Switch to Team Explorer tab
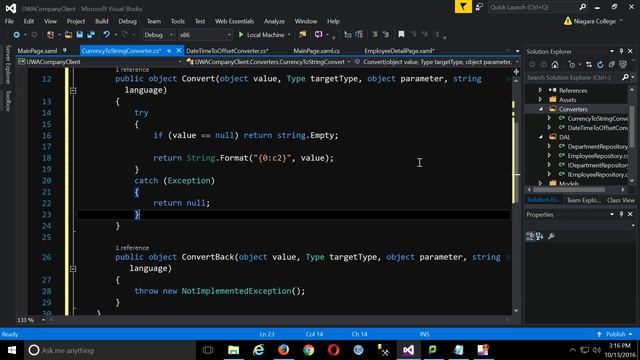The height and width of the screenshot is (360, 640). 584,200
